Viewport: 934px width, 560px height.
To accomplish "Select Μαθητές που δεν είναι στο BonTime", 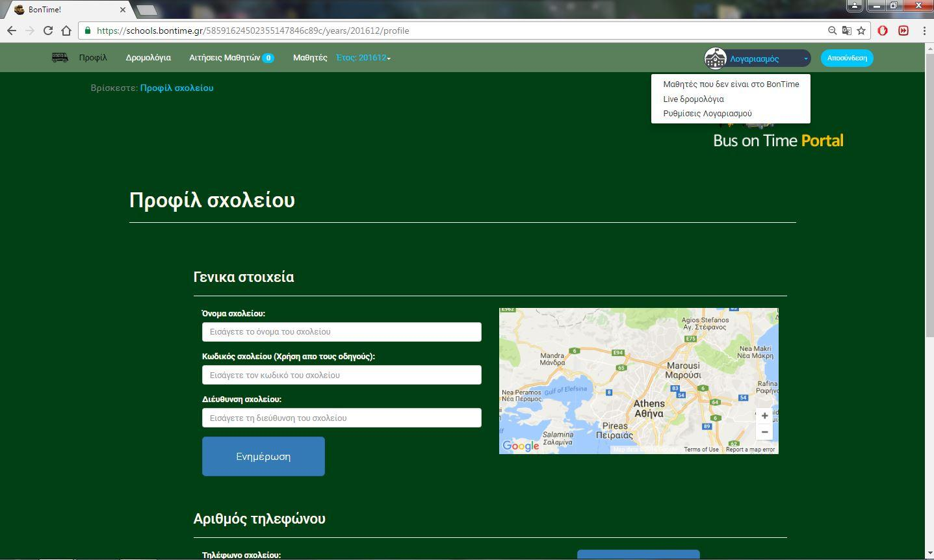I will coord(731,84).
